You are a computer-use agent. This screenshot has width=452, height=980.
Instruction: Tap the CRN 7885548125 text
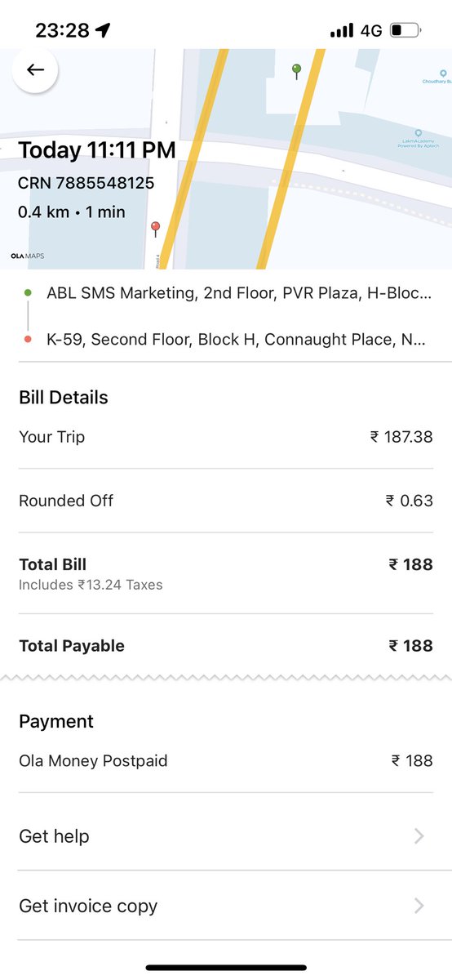pyautogui.click(x=86, y=183)
